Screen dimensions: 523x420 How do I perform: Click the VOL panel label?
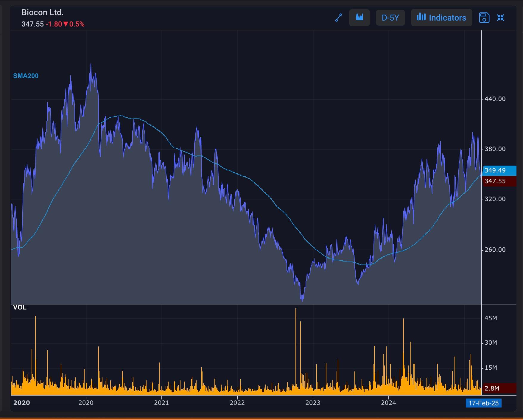point(20,307)
